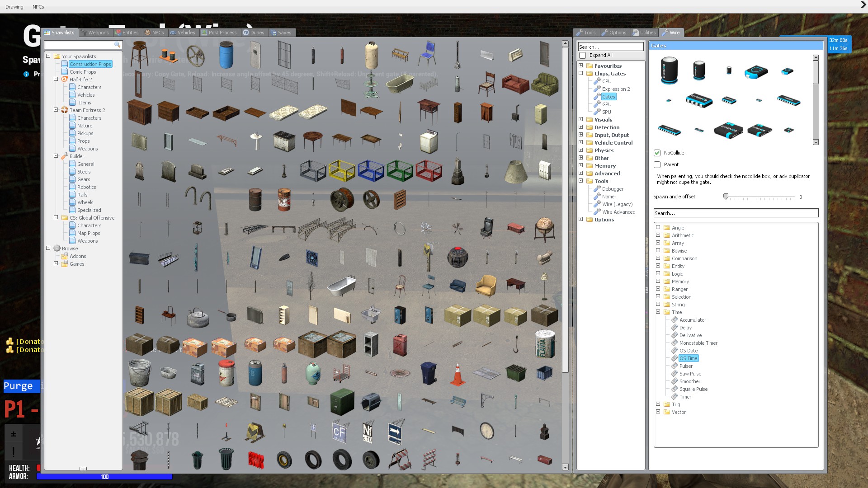Open the Wire Advanced tool
The image size is (868, 488).
618,212
